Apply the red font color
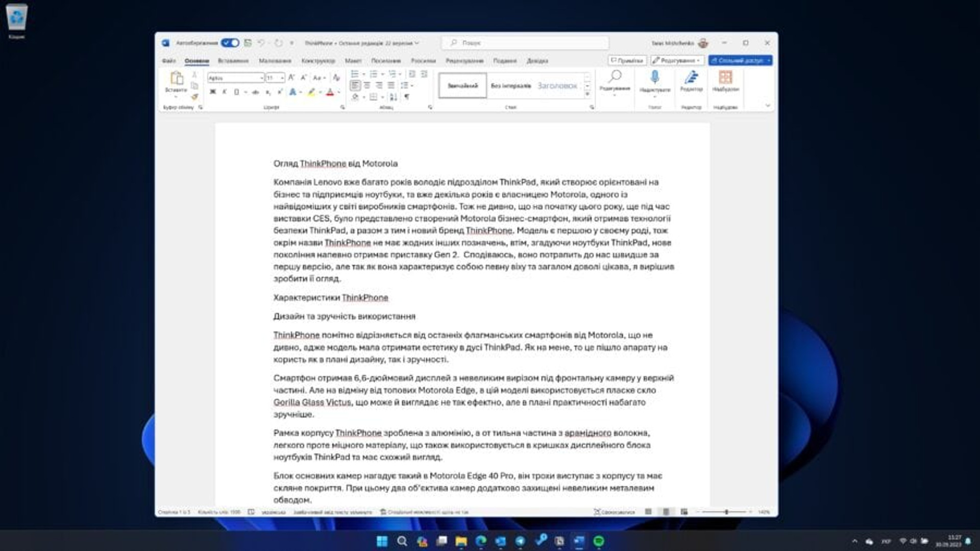 coord(330,92)
